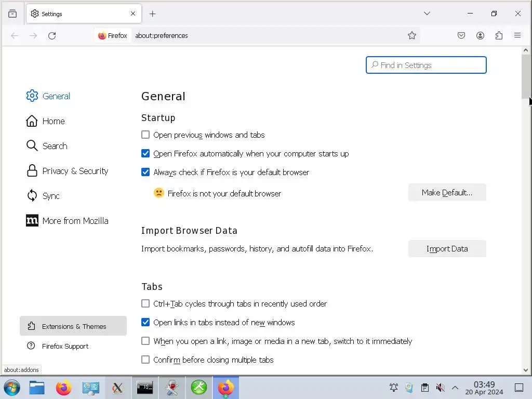
Task: Expand the list all tabs chevron
Action: (x=427, y=14)
